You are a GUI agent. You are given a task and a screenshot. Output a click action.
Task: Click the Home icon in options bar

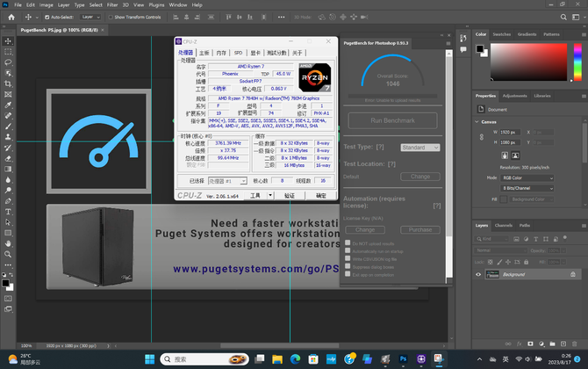[x=11, y=17]
